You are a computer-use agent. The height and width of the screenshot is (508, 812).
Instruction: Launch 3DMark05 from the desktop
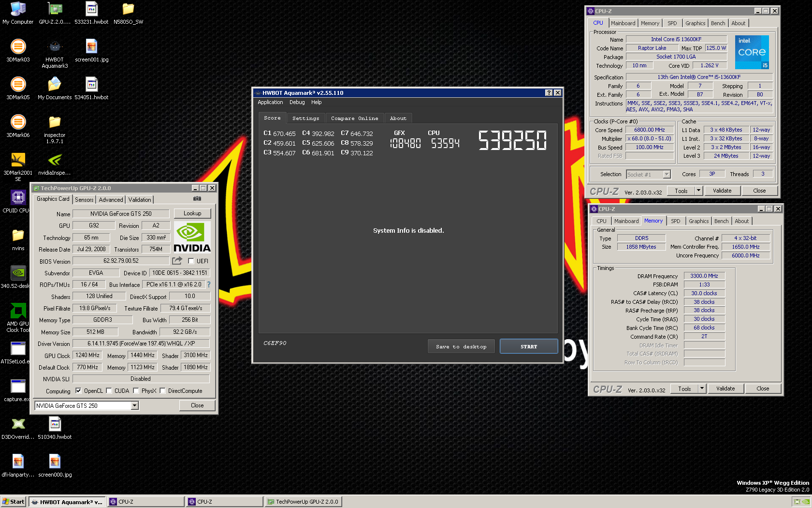pyautogui.click(x=18, y=89)
